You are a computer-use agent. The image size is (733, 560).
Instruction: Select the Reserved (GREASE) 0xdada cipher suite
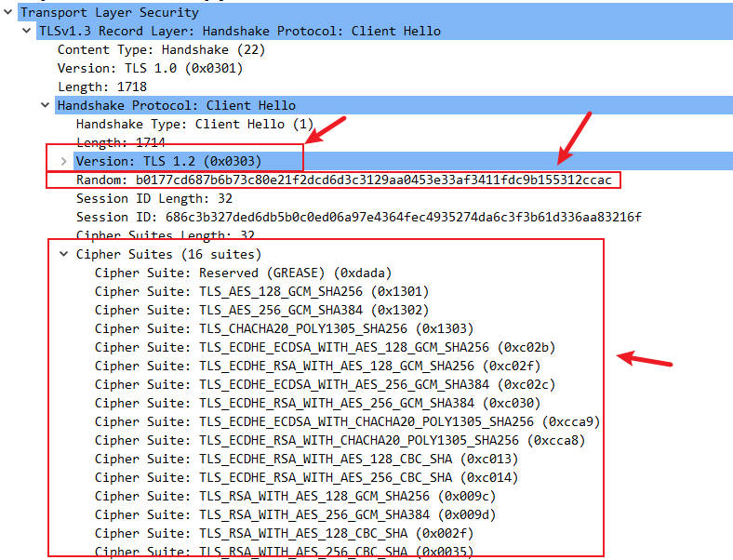(x=243, y=273)
